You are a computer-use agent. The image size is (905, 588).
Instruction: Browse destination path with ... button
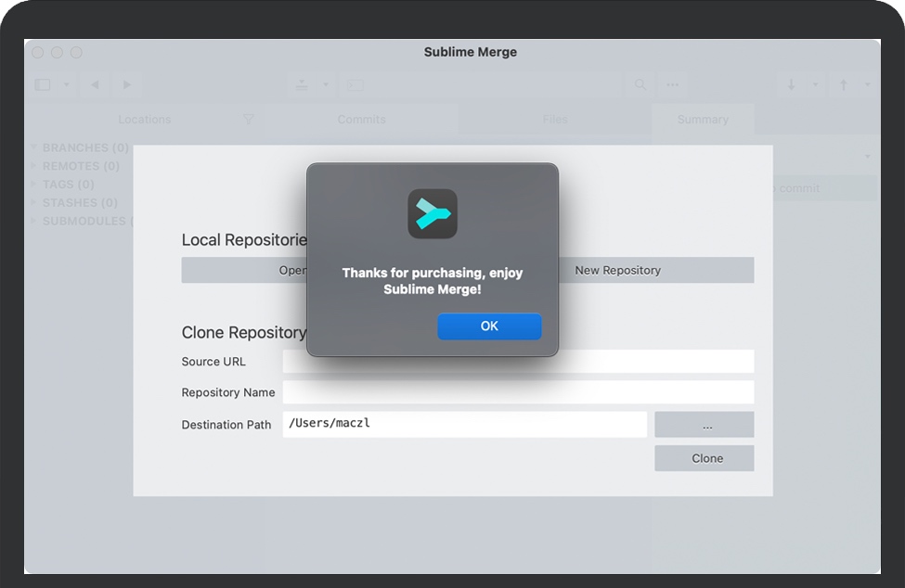click(x=704, y=425)
